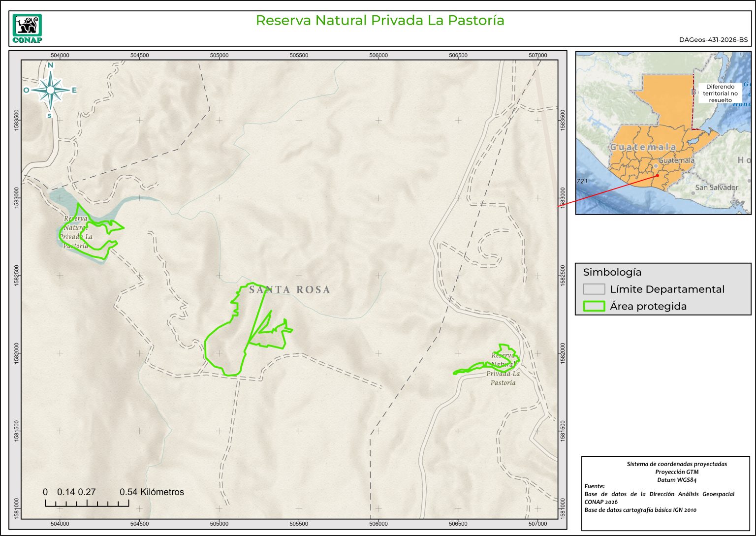Click the 0.54 Kilómetros scale label
The width and height of the screenshot is (756, 536).
click(x=152, y=492)
